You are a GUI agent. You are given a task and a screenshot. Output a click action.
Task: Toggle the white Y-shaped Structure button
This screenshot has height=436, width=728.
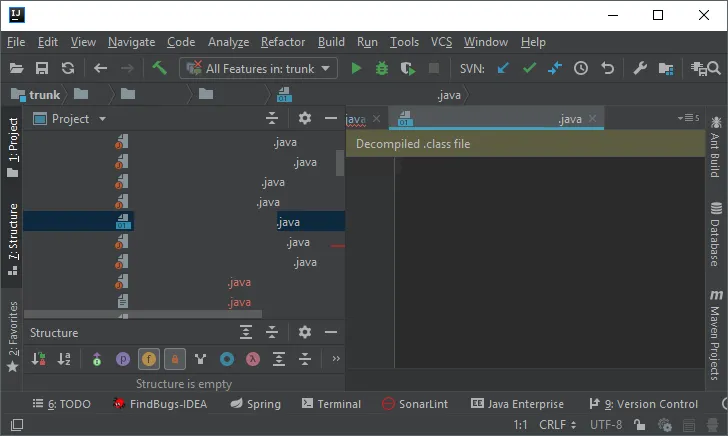[x=201, y=359]
